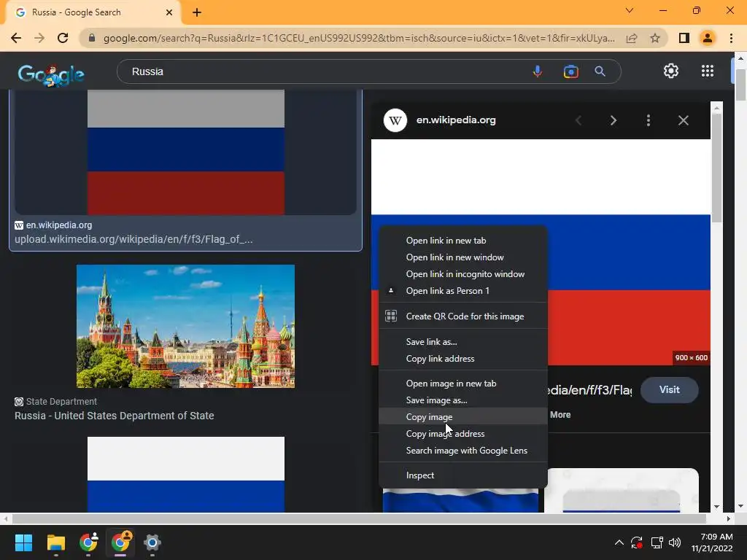Select Copy link address
Viewport: 747px width, 560px height.
coord(463,359)
